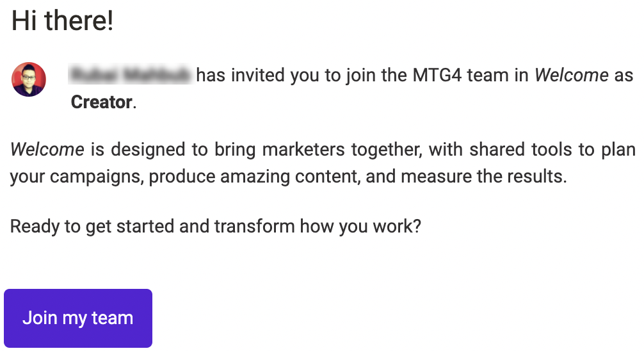The image size is (644, 351).
Task: Click italic Welcome starting the description paragraph
Action: (47, 149)
